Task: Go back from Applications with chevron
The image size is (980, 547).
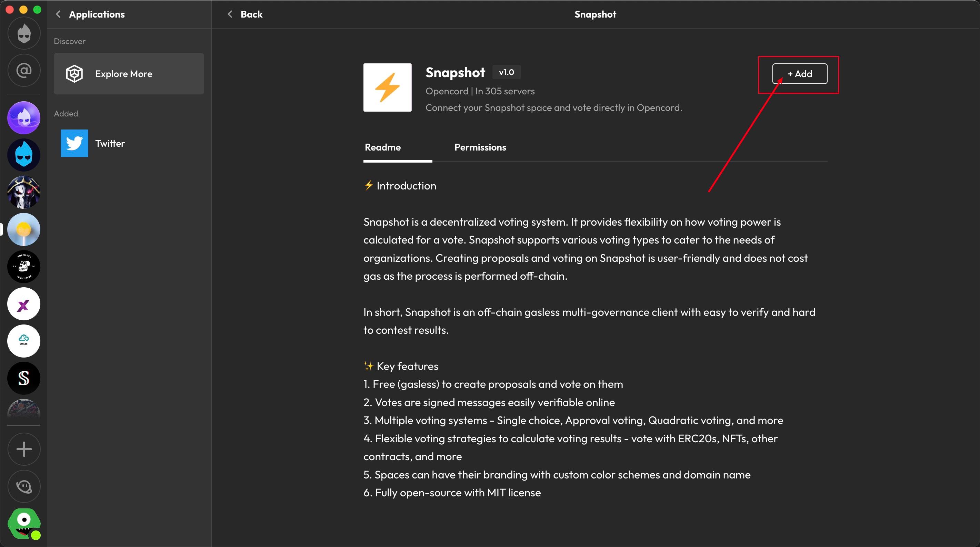Action: tap(58, 14)
